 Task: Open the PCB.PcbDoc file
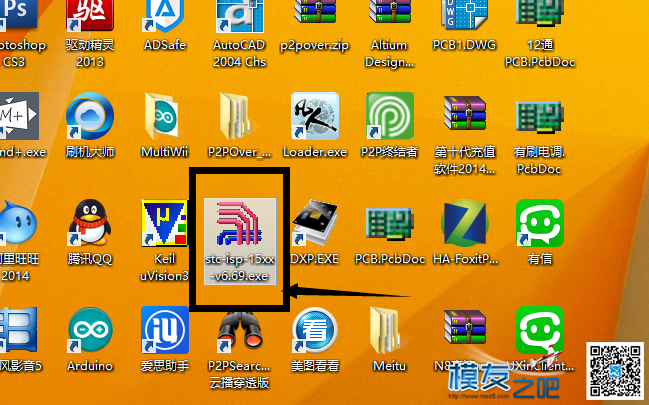[390, 224]
